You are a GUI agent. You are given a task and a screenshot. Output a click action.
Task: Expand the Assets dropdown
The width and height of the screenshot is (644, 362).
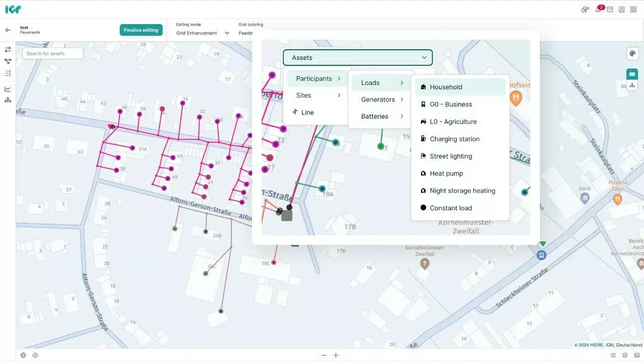(358, 58)
